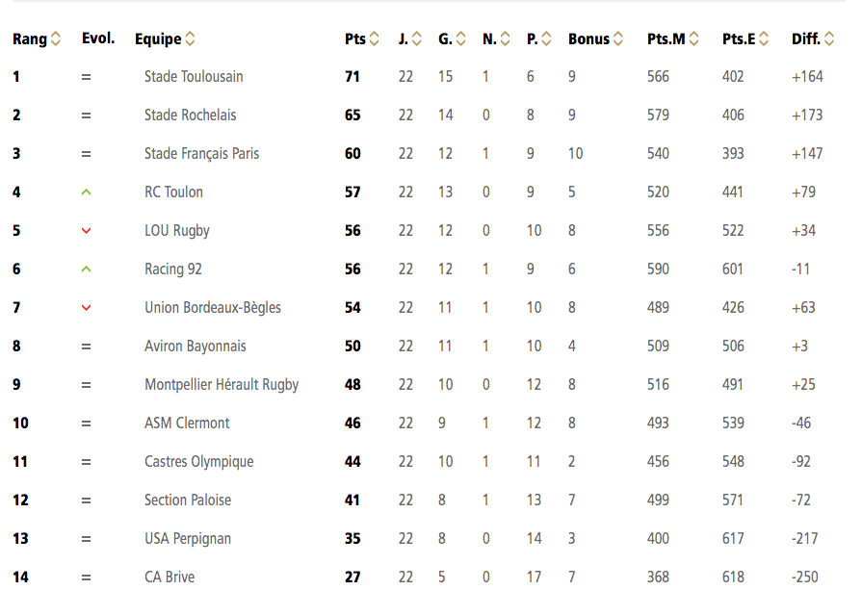Open Montpellier Hérault Rugby team page
The width and height of the screenshot is (862, 616).
(x=222, y=385)
